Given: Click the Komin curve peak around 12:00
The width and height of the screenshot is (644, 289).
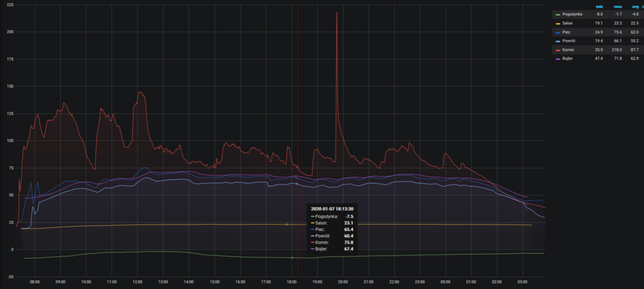Looking at the screenshot, I should pos(140,93).
